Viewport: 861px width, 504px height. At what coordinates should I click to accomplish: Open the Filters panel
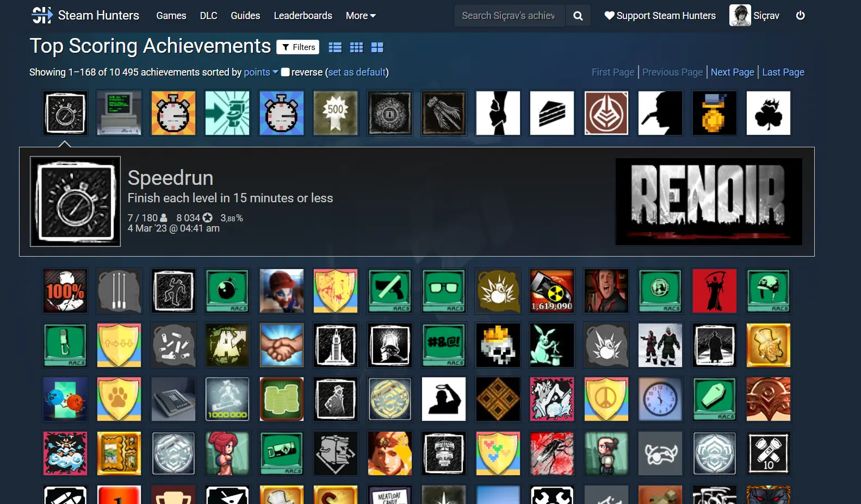click(298, 47)
